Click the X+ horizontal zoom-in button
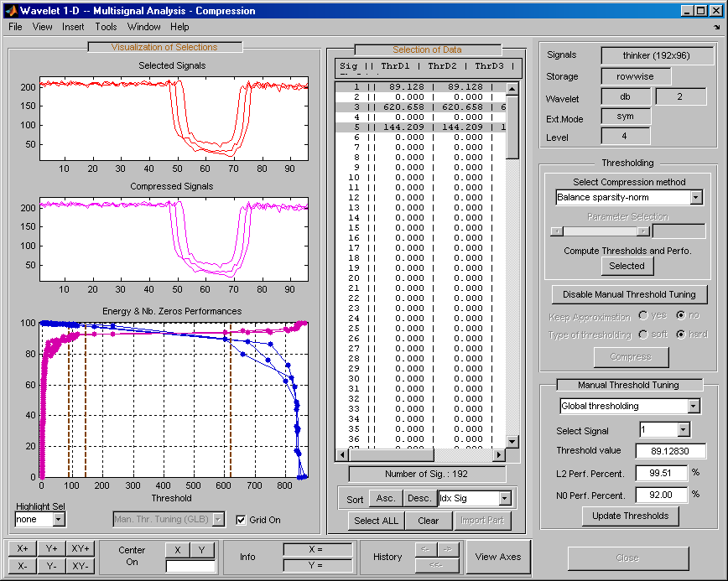728x581 pixels. pos(22,549)
